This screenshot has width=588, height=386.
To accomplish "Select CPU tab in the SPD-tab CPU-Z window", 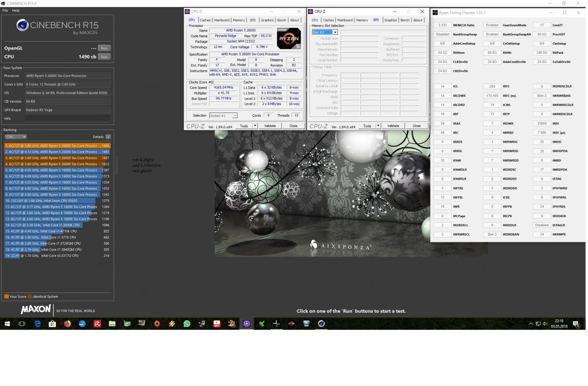I will [x=315, y=20].
